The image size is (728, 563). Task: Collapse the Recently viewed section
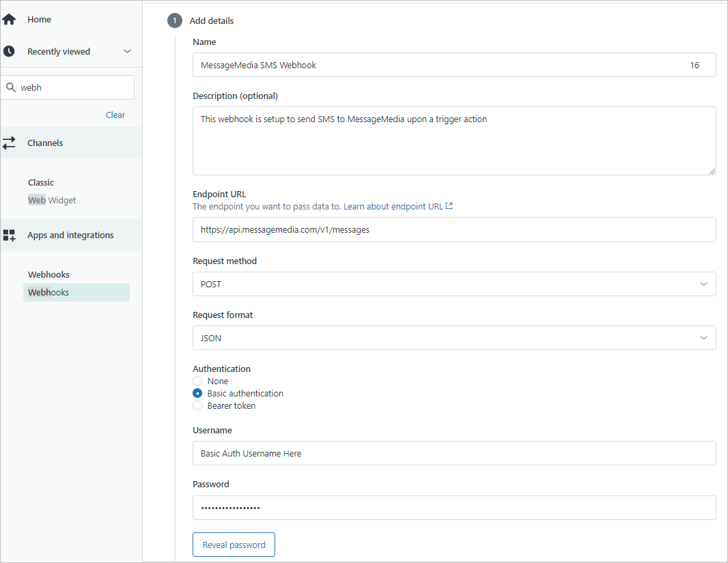pos(127,50)
